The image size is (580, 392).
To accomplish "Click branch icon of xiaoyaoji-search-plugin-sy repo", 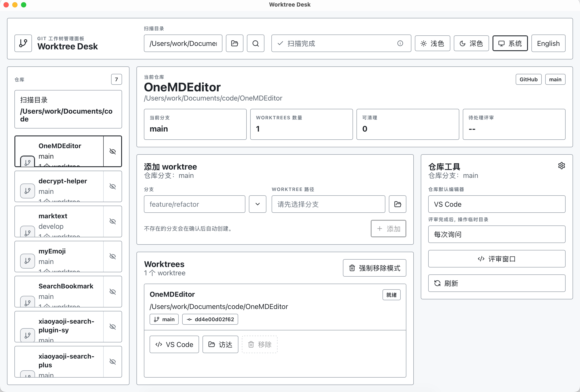I will (28, 335).
